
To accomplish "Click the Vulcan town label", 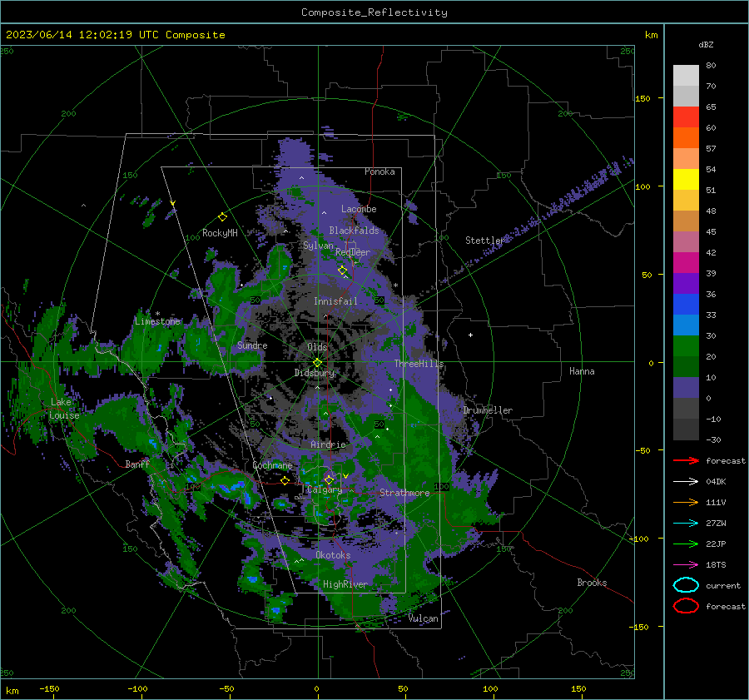I will tap(424, 618).
